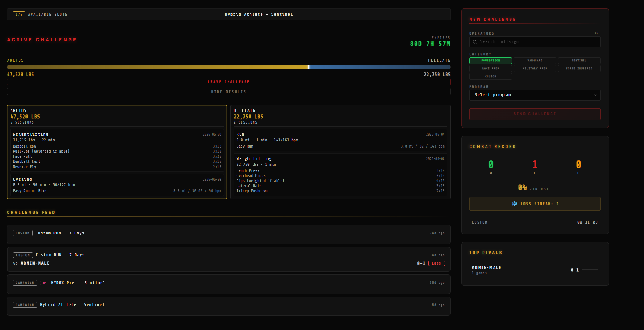Open the HYROX Prep – Sentinel feed entry
This screenshot has width=644, height=330.
pos(229,284)
